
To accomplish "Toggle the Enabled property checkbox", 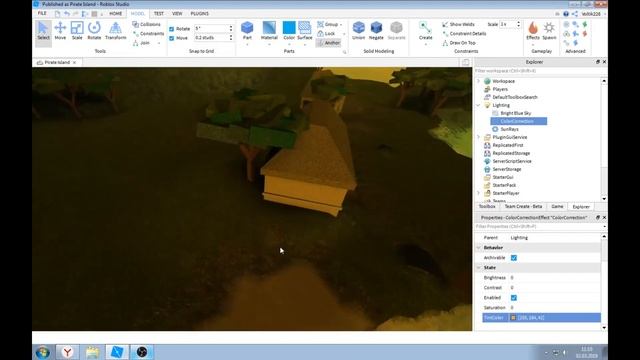I will pos(514,298).
